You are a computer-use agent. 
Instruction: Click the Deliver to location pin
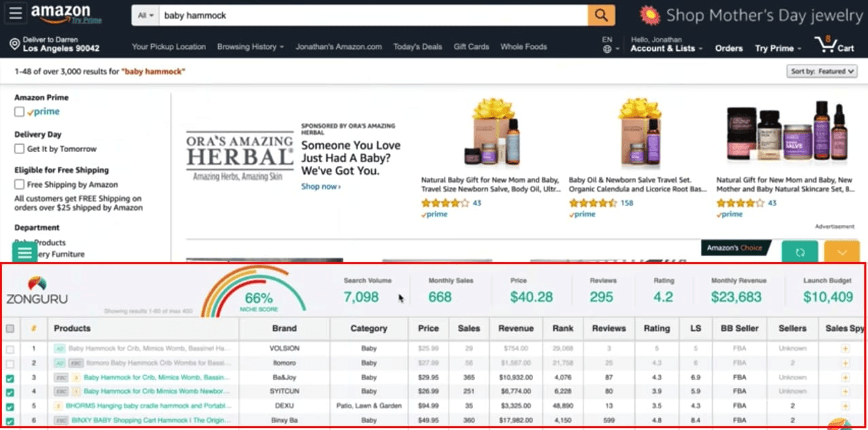(14, 44)
